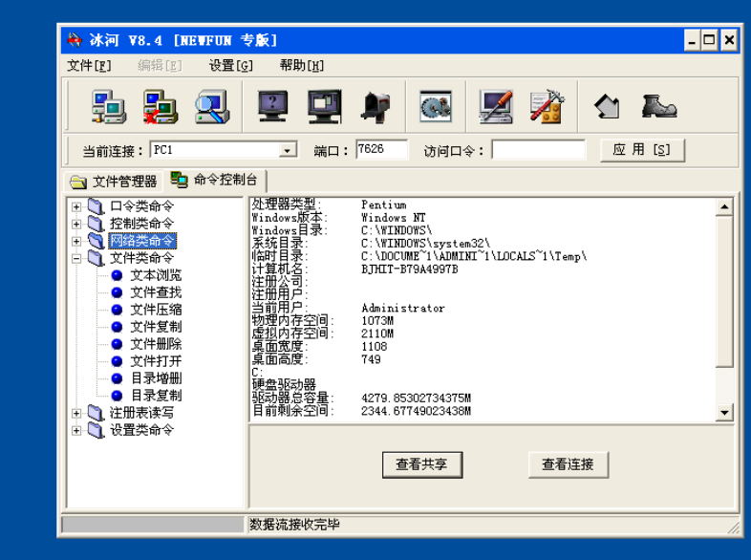Open the 当前连接 PC1 dropdown
The height and width of the screenshot is (560, 751).
click(x=287, y=150)
